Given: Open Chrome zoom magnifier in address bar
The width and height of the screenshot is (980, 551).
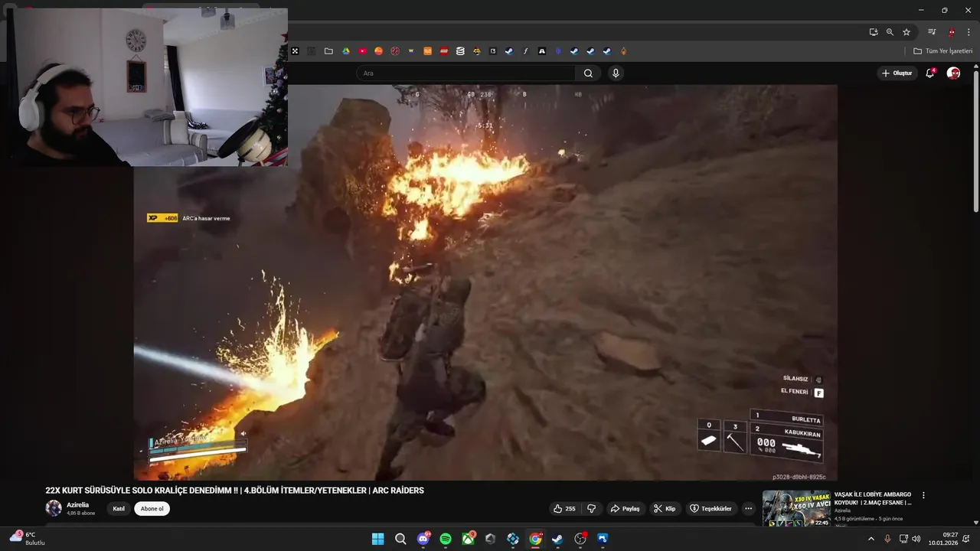Looking at the screenshot, I should coord(890,32).
